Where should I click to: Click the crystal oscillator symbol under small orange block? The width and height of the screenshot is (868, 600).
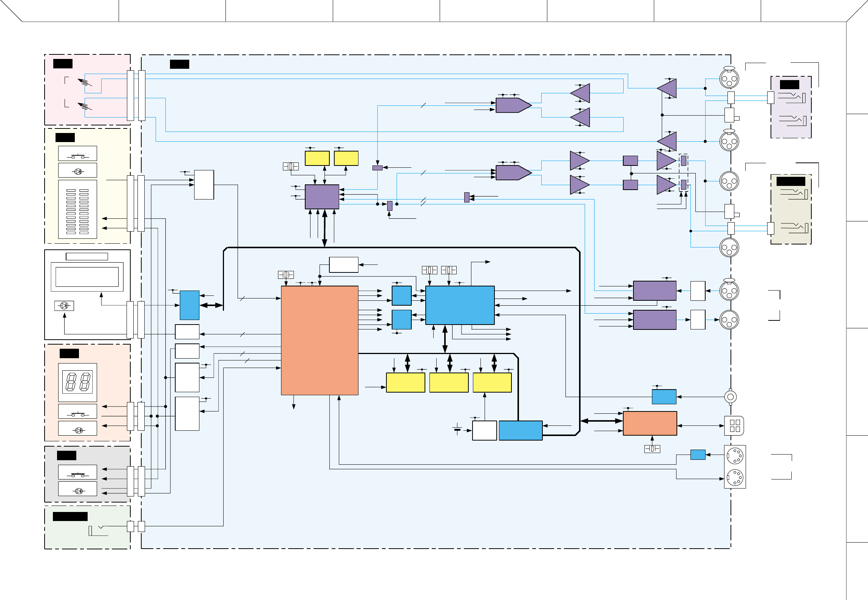(x=652, y=449)
